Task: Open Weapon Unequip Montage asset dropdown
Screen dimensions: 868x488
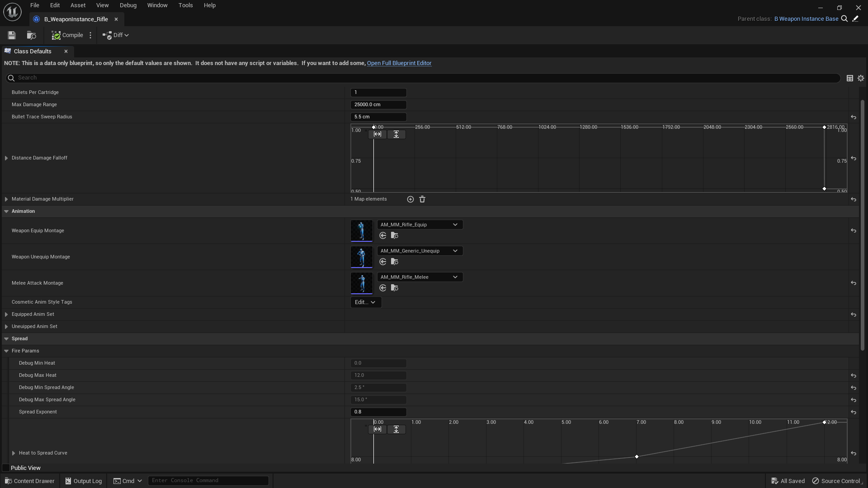Action: pyautogui.click(x=420, y=251)
